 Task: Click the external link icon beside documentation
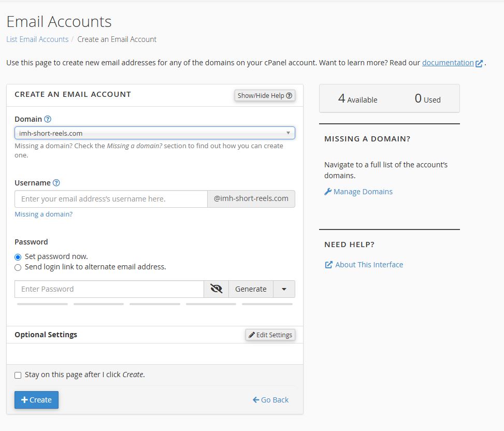click(x=479, y=63)
